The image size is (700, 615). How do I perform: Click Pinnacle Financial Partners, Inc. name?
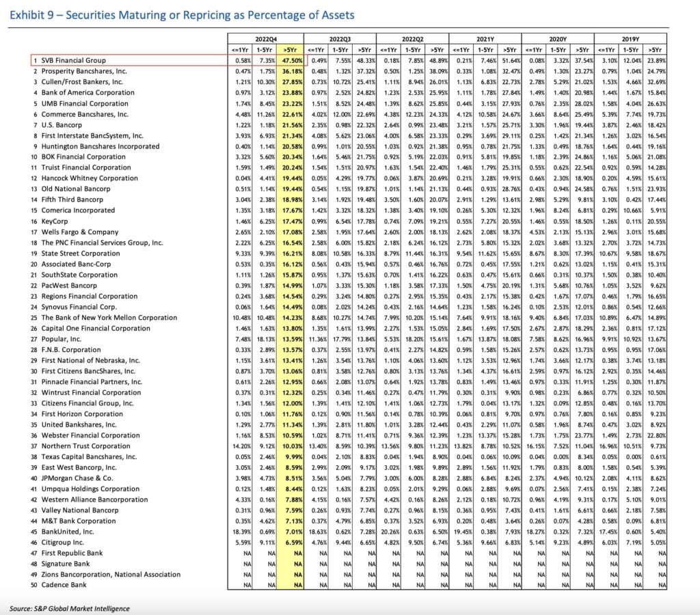point(92,381)
